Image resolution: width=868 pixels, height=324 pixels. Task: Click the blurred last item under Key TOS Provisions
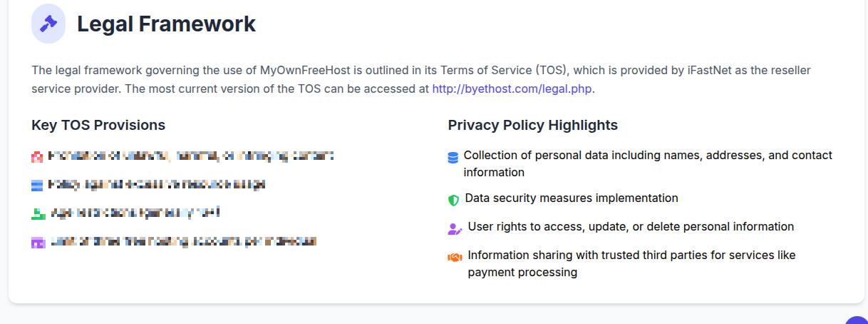(x=182, y=241)
